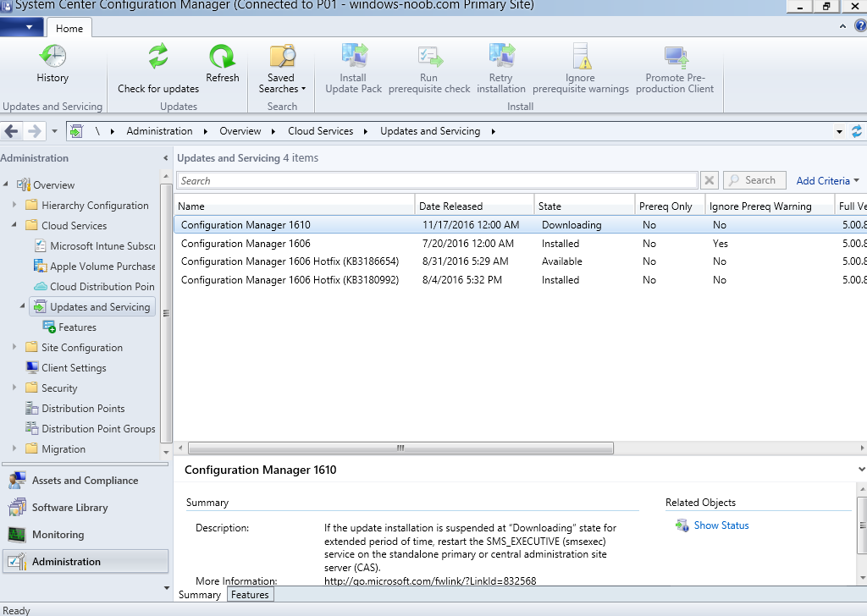Open Assets and Compliance workspace

[85, 480]
